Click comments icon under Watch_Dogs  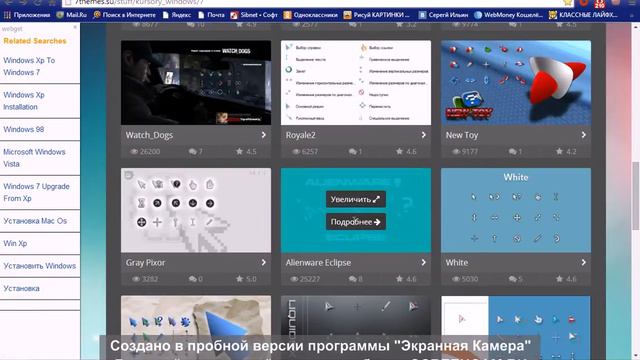[x=193, y=151]
